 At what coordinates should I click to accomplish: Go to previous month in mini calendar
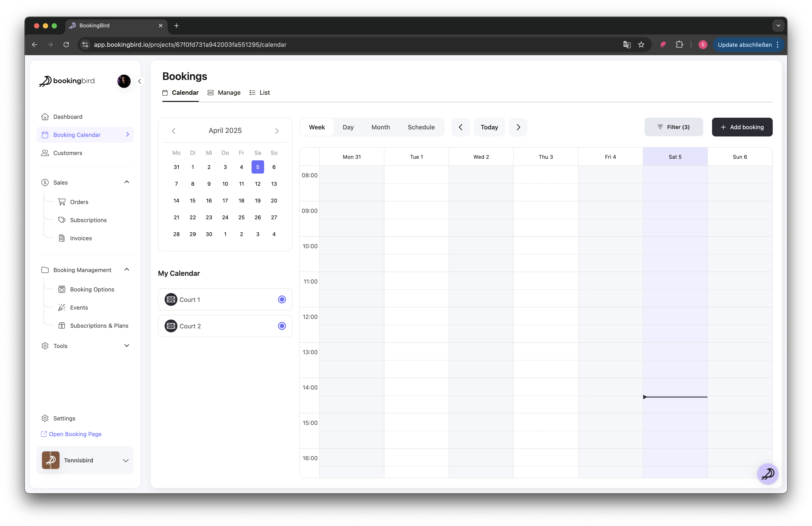174,131
